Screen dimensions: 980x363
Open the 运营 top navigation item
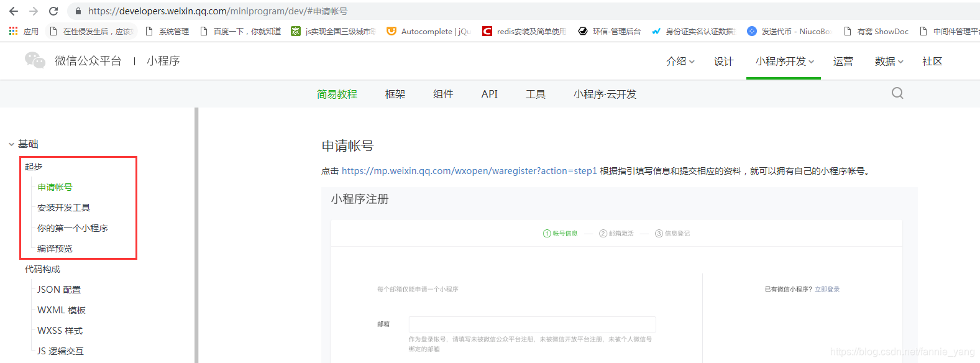click(843, 61)
